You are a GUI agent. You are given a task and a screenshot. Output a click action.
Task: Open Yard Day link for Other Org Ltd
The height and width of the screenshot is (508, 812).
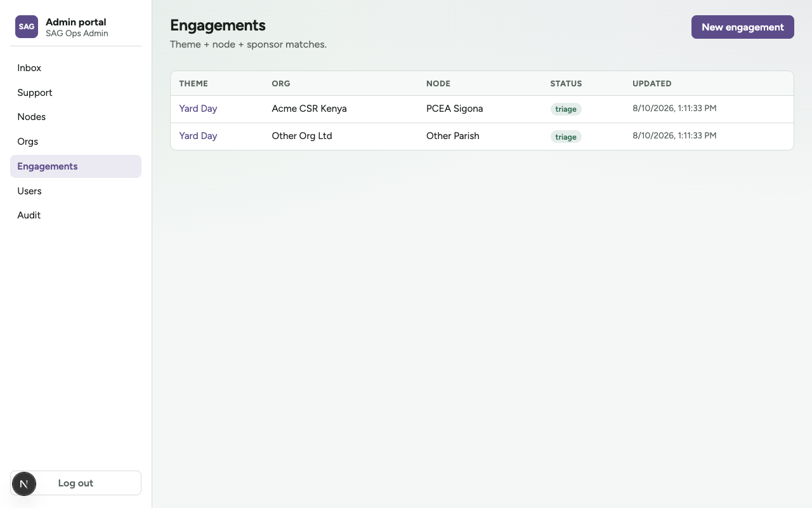[198, 136]
